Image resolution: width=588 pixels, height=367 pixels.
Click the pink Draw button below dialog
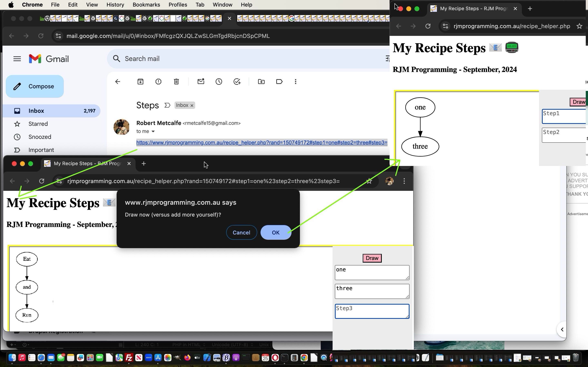pyautogui.click(x=372, y=258)
